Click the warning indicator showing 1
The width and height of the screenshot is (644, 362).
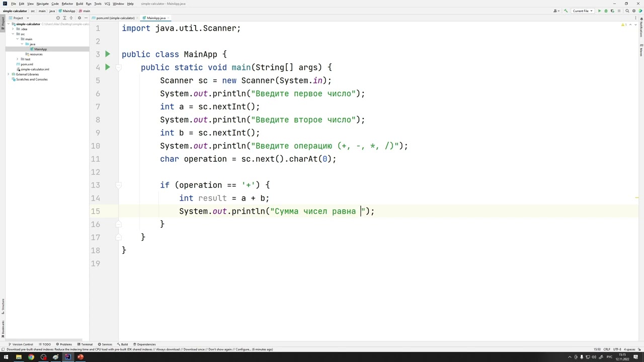[x=624, y=25]
